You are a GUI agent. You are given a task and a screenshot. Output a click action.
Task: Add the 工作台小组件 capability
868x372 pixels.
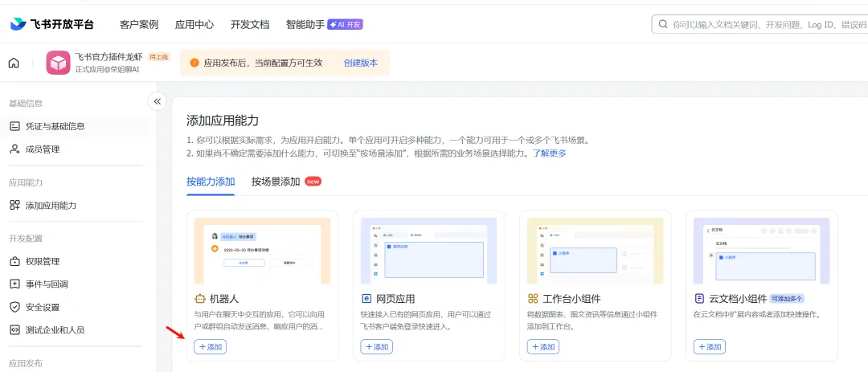543,347
